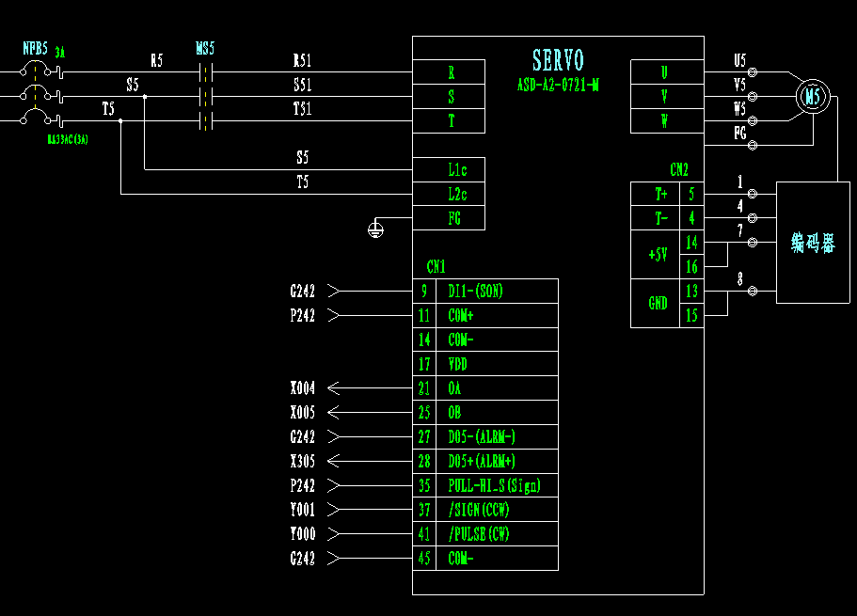Select the ground symbol beside FG terminal

(x=375, y=229)
